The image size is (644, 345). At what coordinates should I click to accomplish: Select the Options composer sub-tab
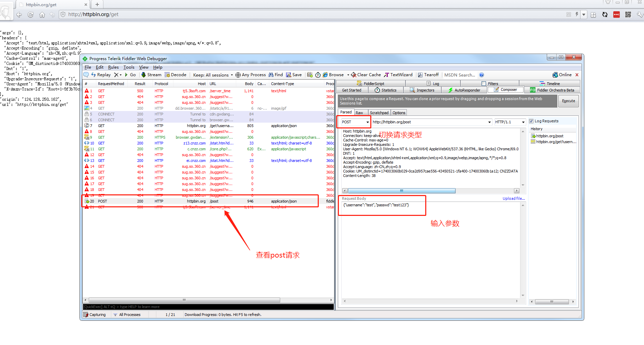pos(399,113)
